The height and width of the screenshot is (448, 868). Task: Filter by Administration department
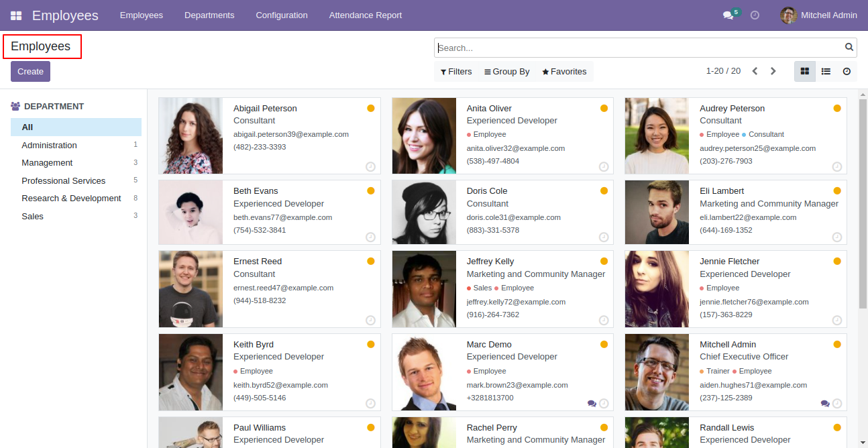[76, 145]
